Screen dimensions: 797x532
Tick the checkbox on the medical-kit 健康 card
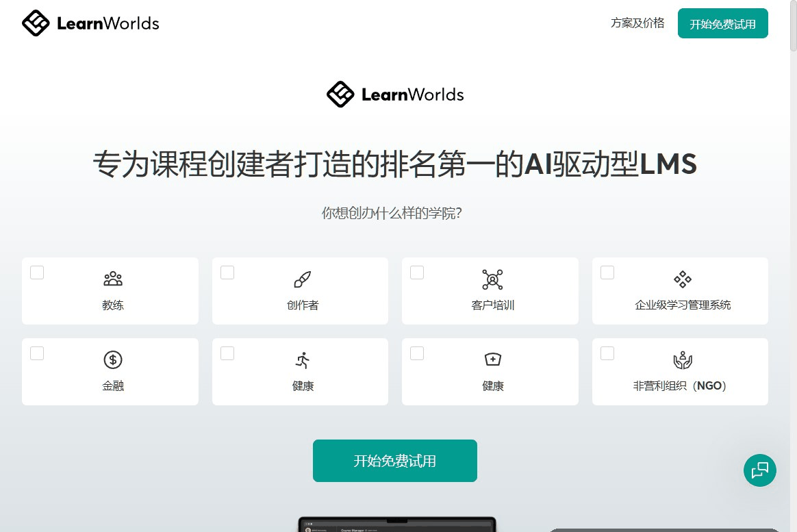(417, 353)
